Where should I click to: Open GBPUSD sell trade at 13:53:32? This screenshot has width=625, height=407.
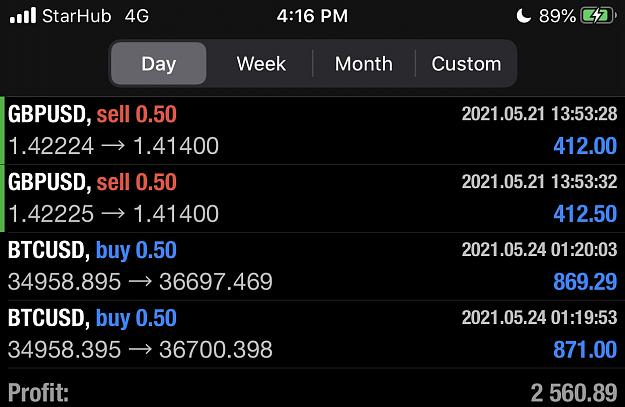point(312,199)
